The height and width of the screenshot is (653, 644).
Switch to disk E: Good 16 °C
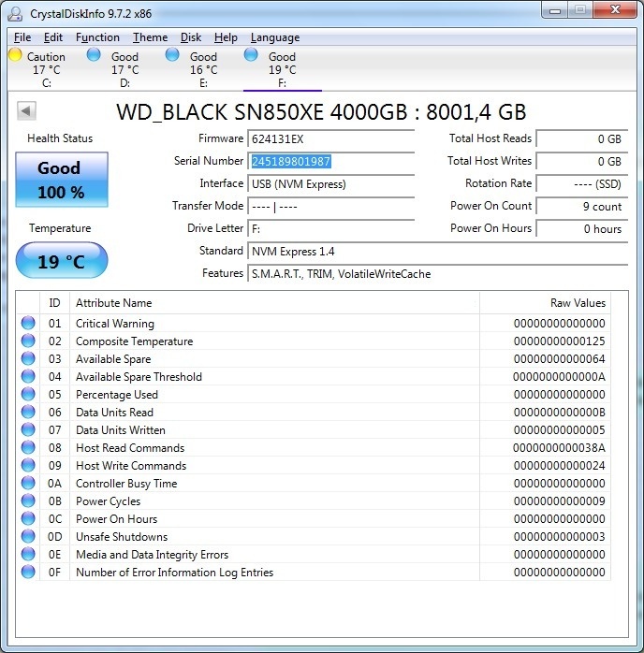click(203, 69)
